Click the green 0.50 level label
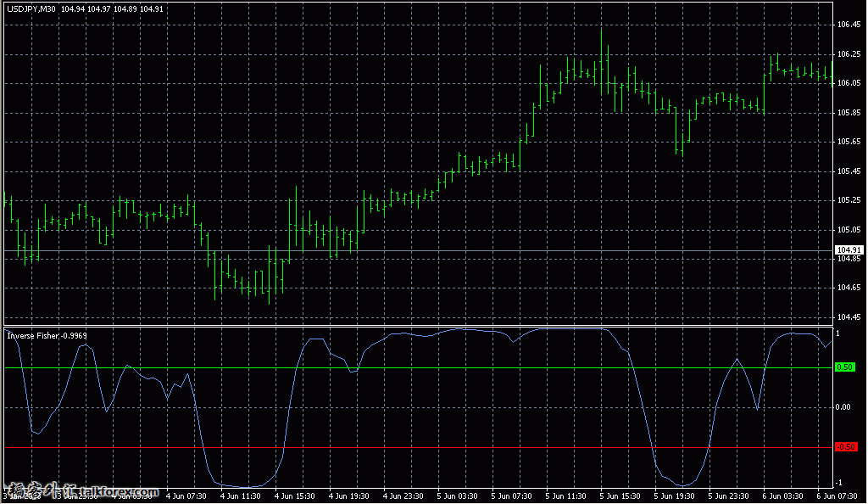 (x=845, y=367)
